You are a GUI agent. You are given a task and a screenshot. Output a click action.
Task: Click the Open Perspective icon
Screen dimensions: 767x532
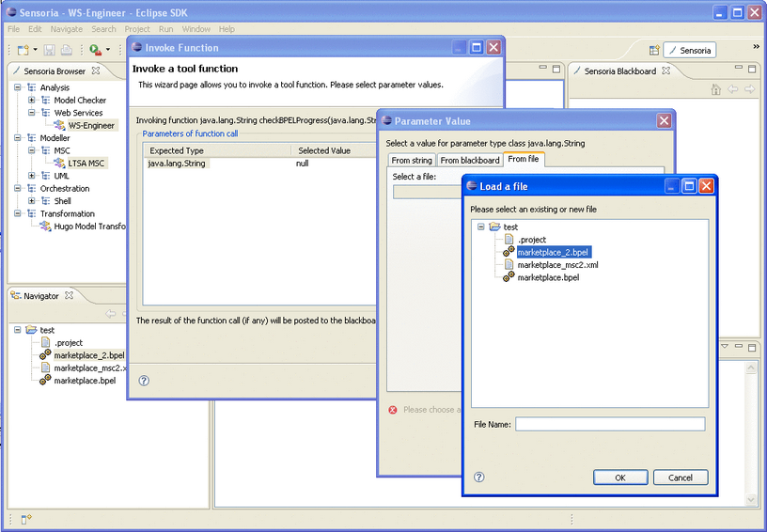click(654, 51)
